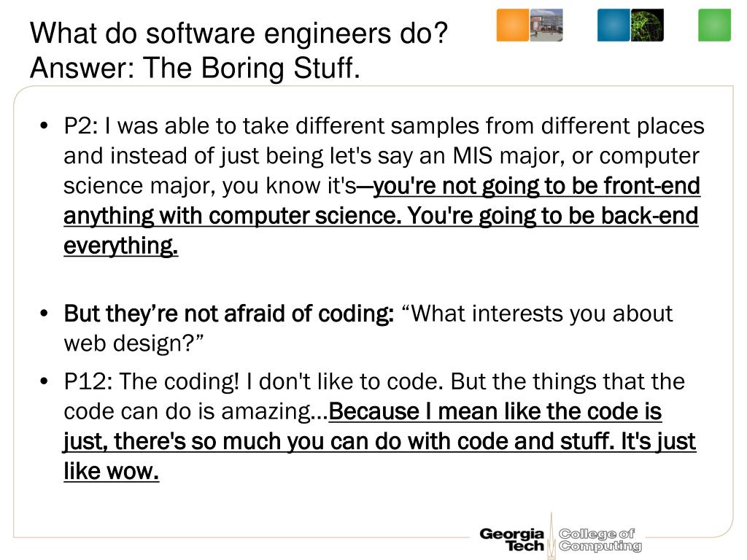
Task: Click bold text 'But they're not afraid of coding:'
Action: [228, 314]
